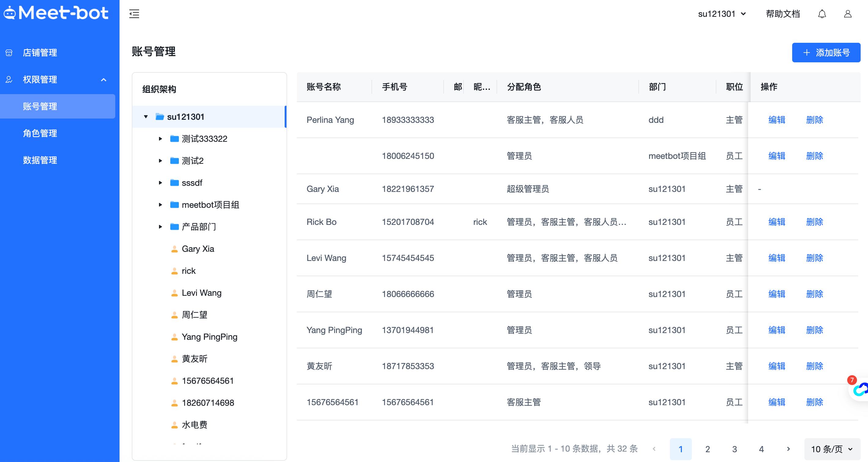Select the Gary Xia user icon in tree
This screenshot has height=462, width=868.
coord(174,249)
